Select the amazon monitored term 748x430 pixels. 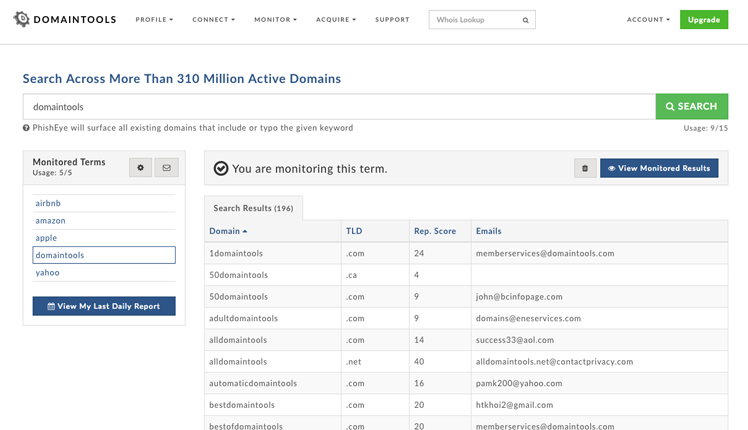(x=104, y=220)
